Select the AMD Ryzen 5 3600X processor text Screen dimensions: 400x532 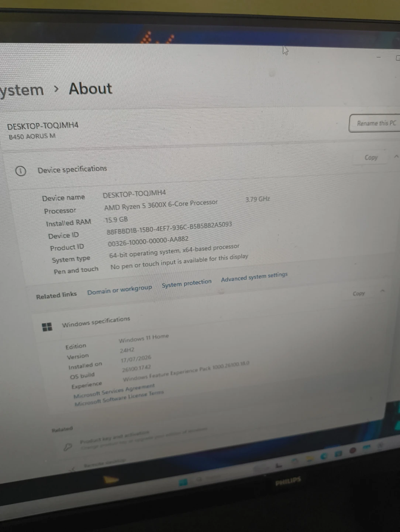pos(161,205)
